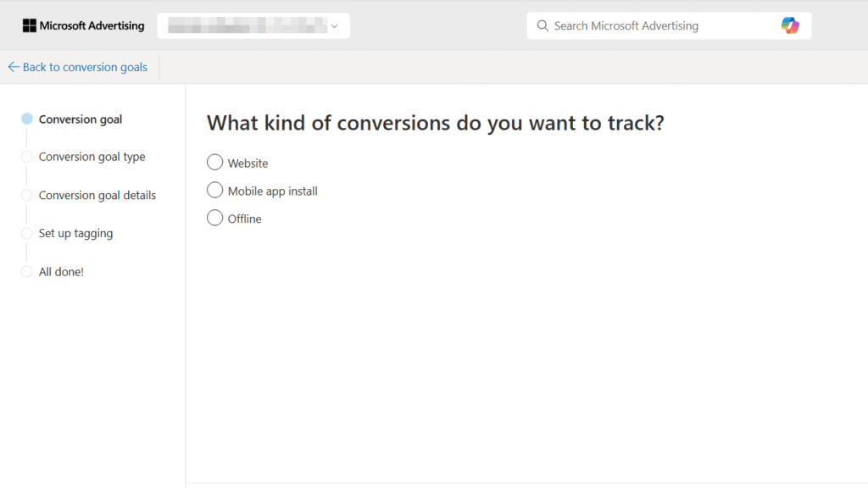868x488 pixels.
Task: Select the Mobile app install option
Action: point(214,190)
